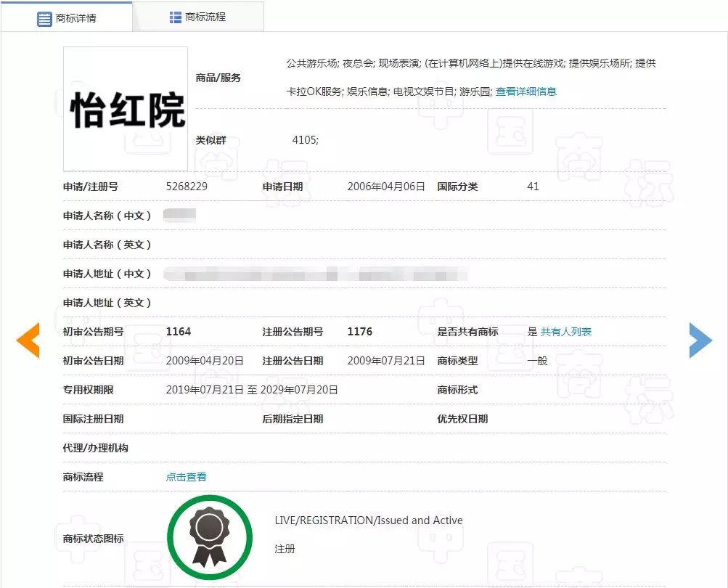Click the 专用权期限 date range
The height and width of the screenshot is (588, 728).
[252, 389]
